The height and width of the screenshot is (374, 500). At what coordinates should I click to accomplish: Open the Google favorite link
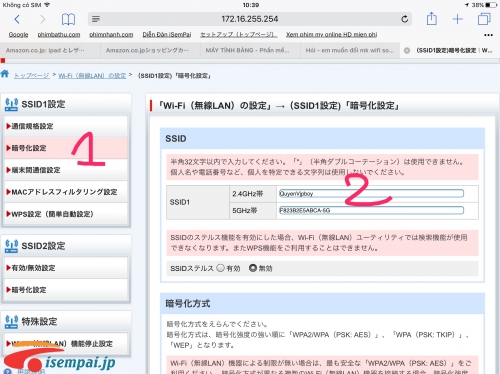click(x=18, y=35)
